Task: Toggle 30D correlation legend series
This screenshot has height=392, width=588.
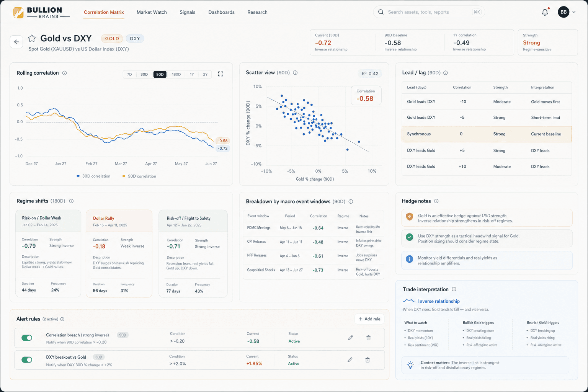Action: pos(93,176)
